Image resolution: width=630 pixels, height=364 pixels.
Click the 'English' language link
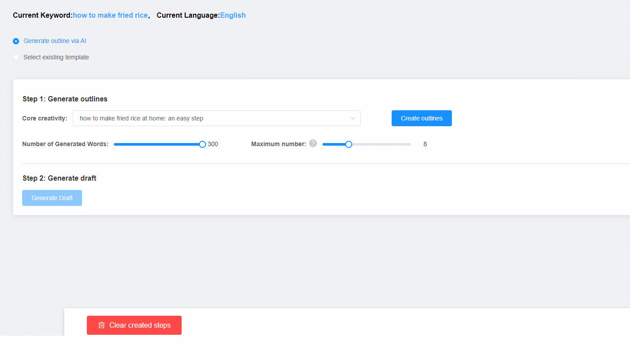tap(233, 15)
